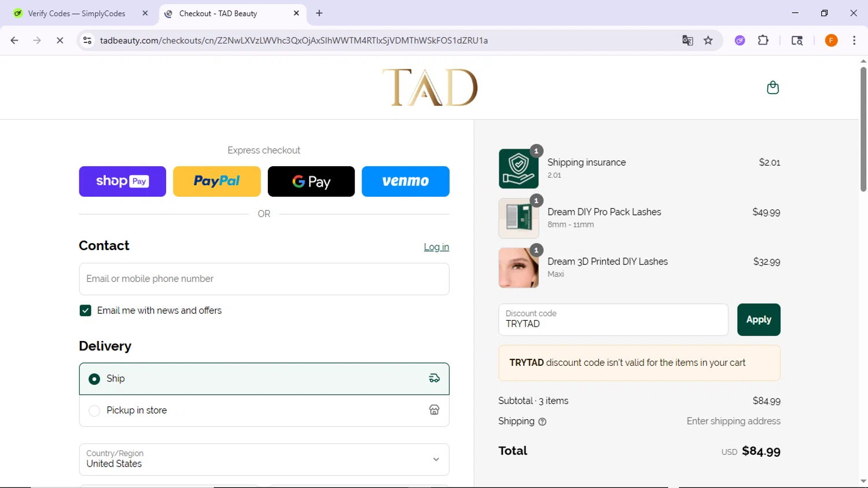Click the $32.99 item price
868x488 pixels.
click(767, 262)
